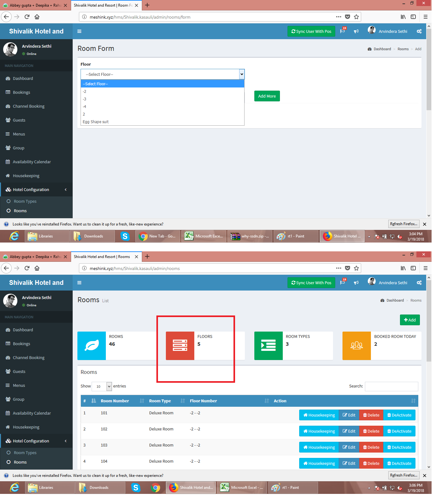Image resolution: width=436 pixels, height=504 pixels.
Task: Open page actions ellipsis in Room Form window
Action: pos(339,17)
